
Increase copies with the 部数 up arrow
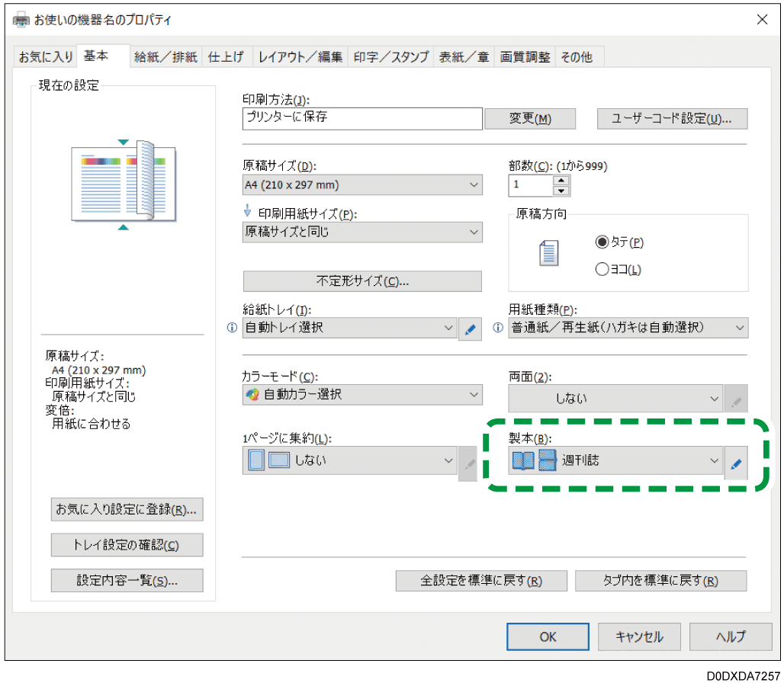(561, 181)
